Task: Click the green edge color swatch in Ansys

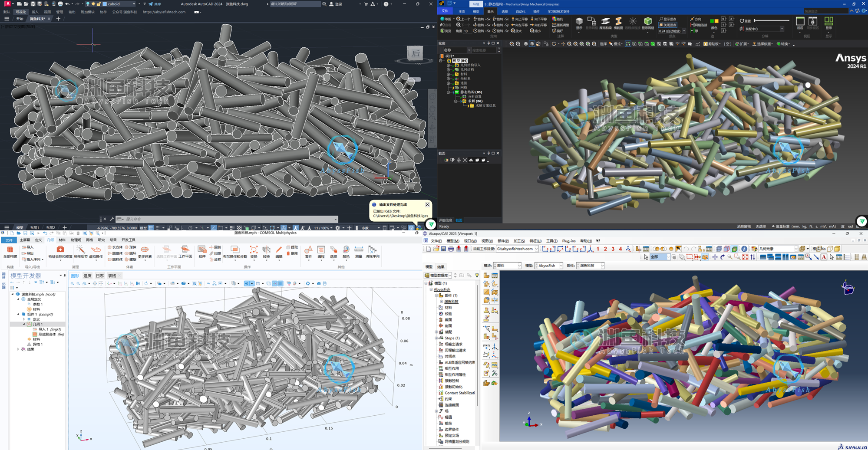Action: tap(712, 21)
